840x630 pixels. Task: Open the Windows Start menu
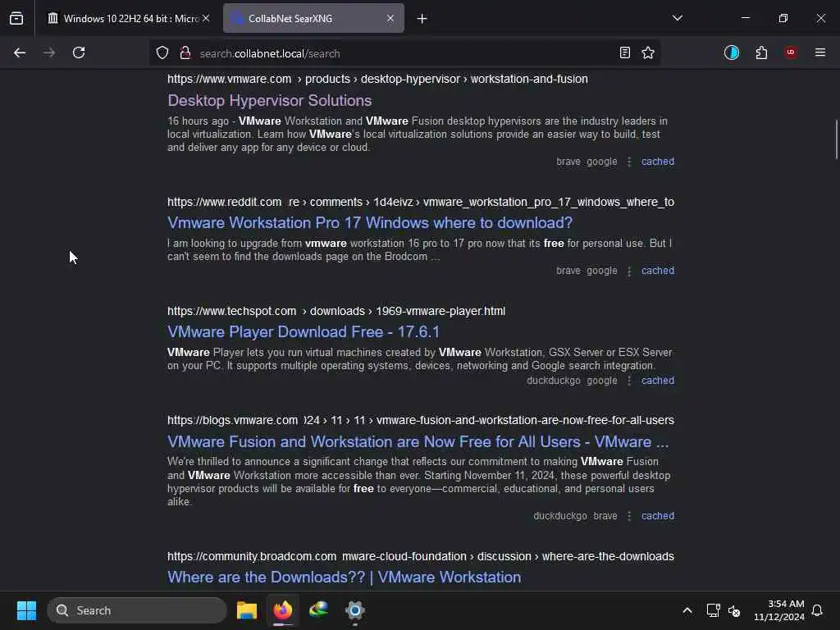click(26, 610)
